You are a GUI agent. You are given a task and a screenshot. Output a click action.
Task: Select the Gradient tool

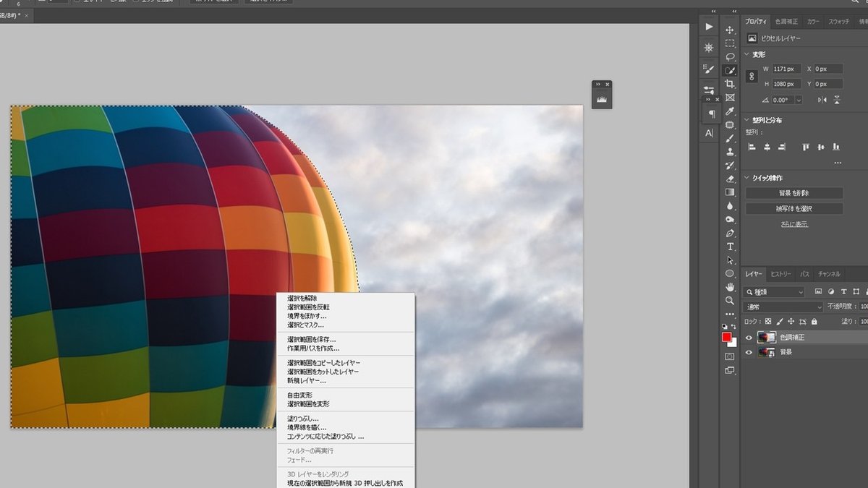tap(730, 192)
